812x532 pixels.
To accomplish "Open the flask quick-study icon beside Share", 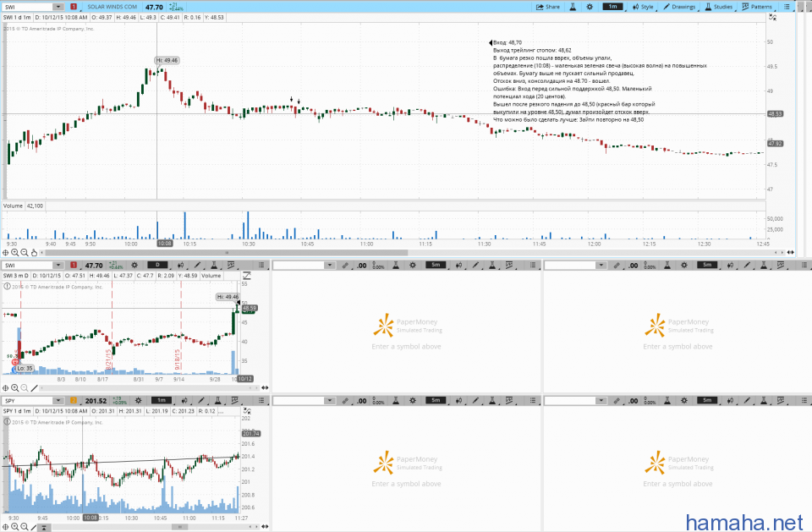I will click(x=573, y=7).
